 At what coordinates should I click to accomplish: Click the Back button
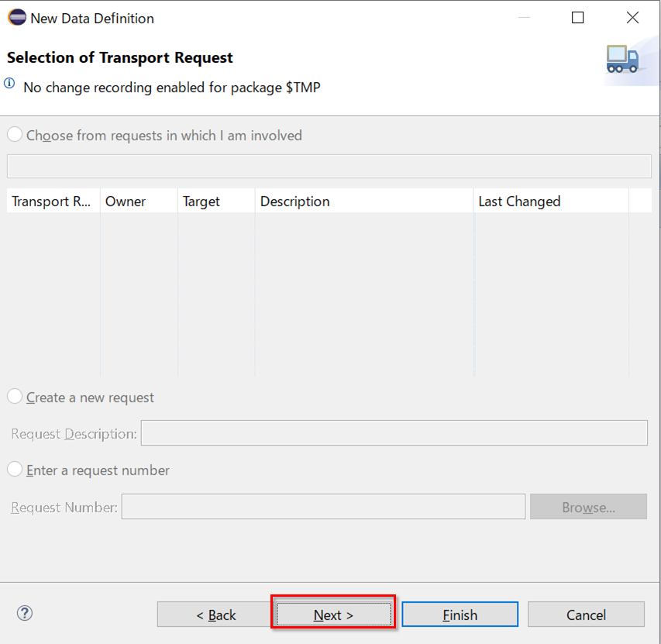[215, 614]
